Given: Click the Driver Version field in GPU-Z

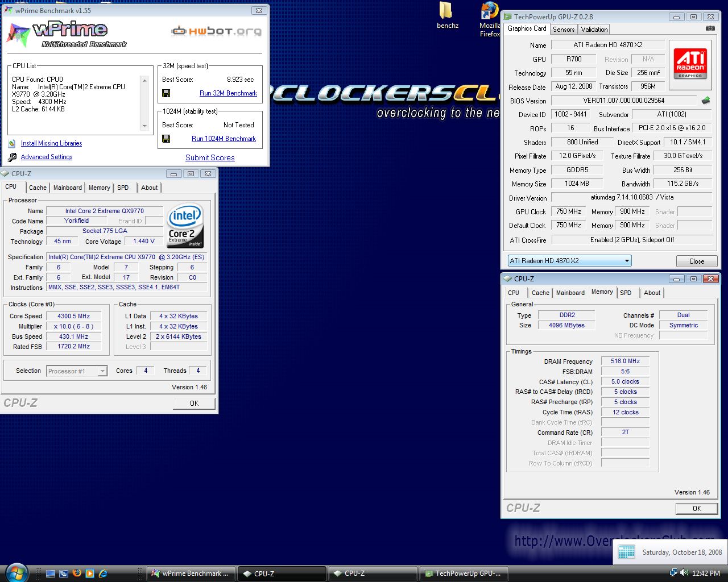Looking at the screenshot, I should pos(632,197).
